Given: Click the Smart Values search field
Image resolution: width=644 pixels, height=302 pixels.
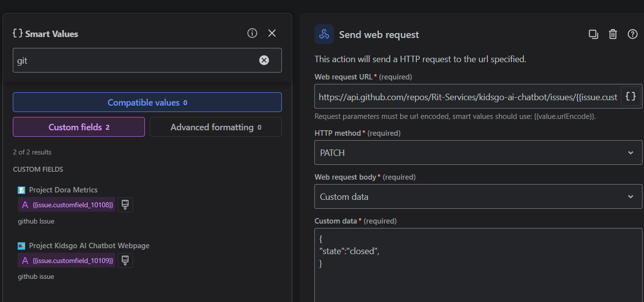Looking at the screenshot, I should 147,60.
